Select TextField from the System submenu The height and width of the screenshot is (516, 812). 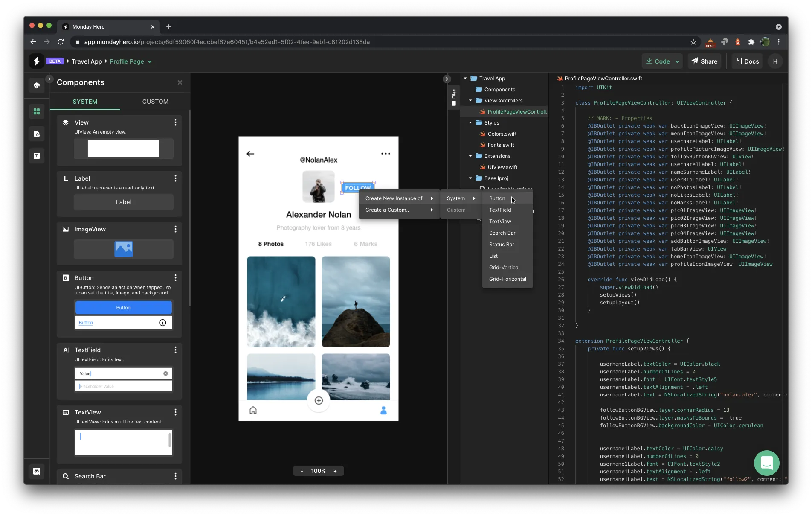tap(507, 210)
